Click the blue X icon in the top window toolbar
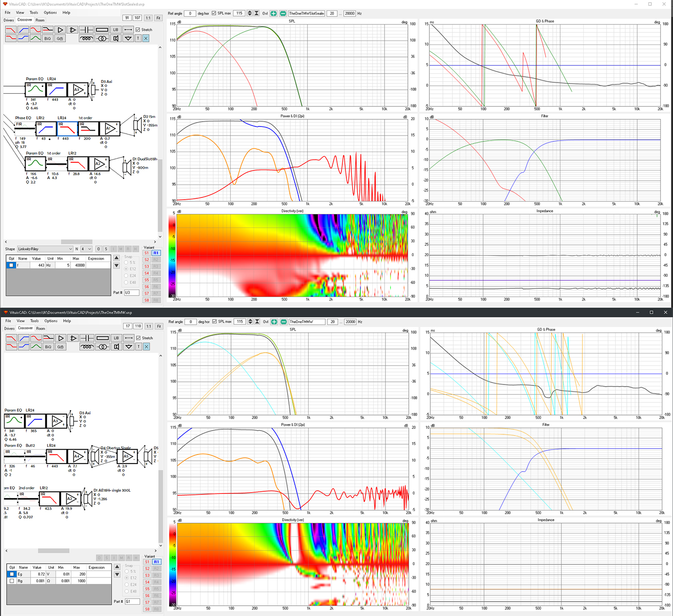 point(146,39)
